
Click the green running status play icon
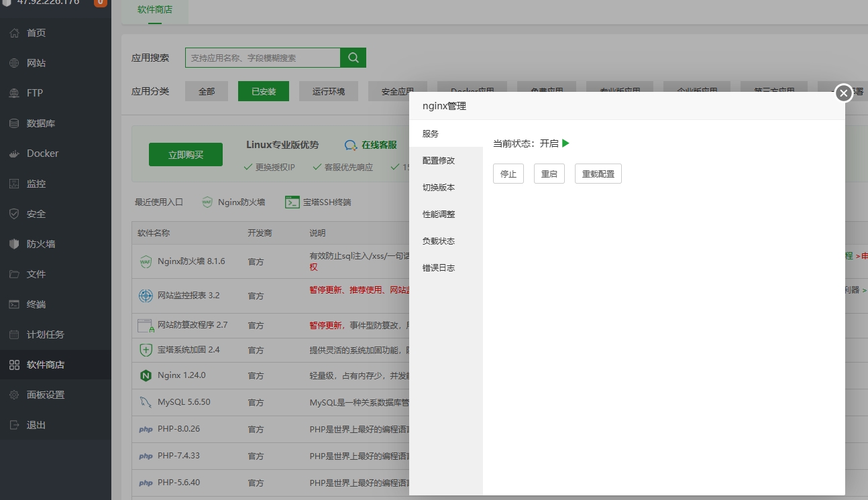(565, 143)
